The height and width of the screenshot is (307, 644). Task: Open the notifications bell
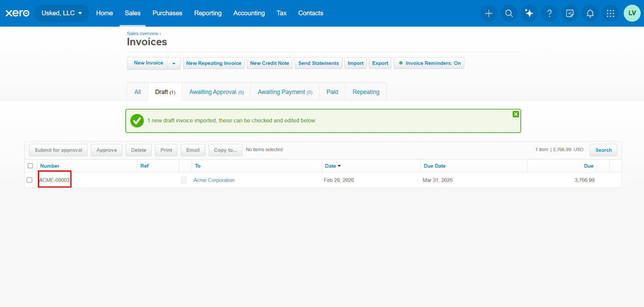[590, 13]
